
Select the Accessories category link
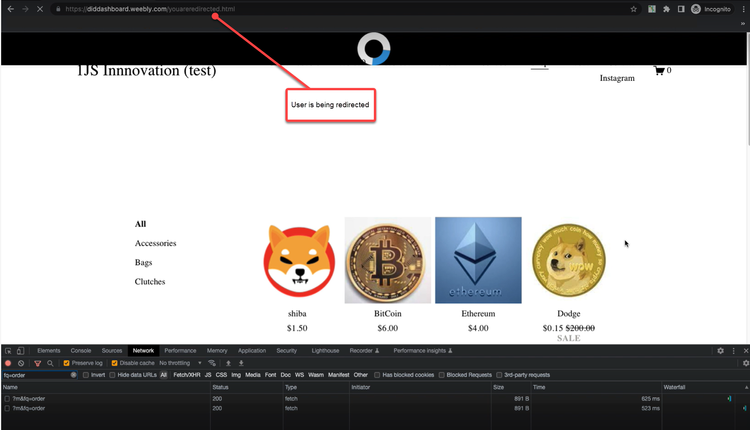click(x=155, y=243)
